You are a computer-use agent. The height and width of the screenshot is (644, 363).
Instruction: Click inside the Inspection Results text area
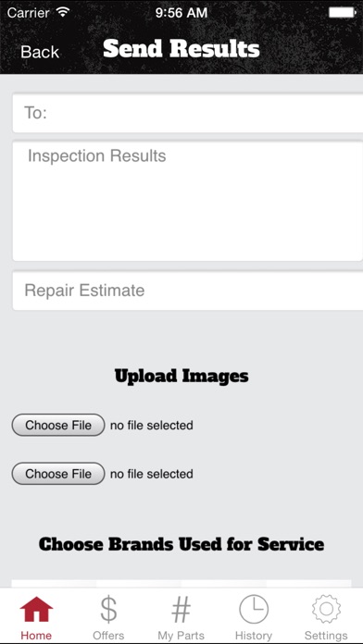[x=188, y=202]
